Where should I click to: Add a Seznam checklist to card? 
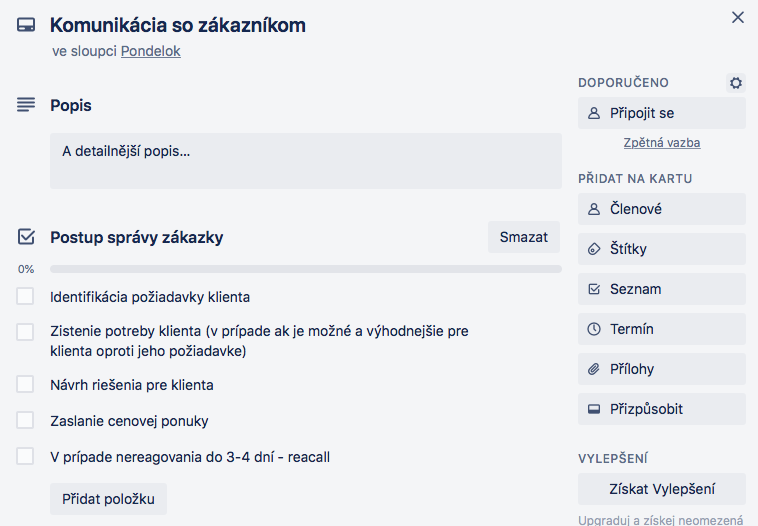pos(662,289)
